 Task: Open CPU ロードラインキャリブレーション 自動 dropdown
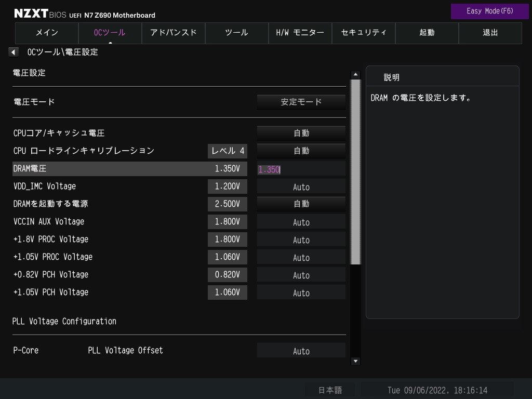tap(301, 151)
